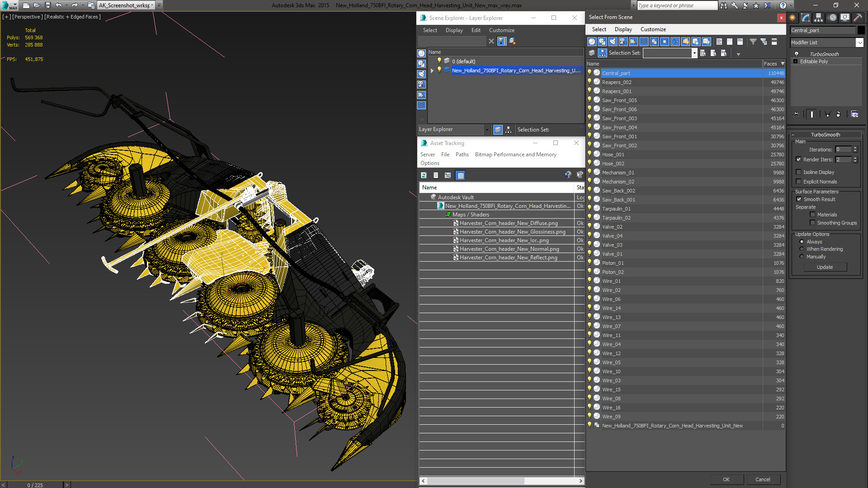Select Manually update option
The image size is (868, 488).
click(802, 257)
